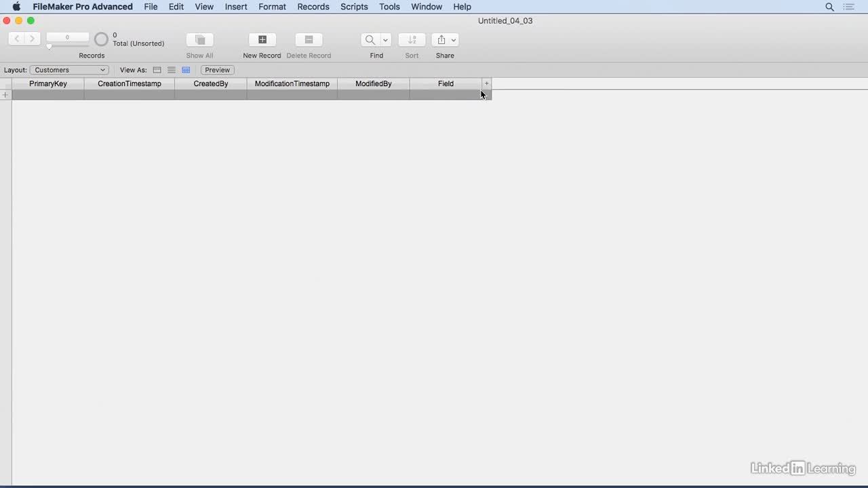The image size is (868, 488).
Task: Open the Scripts menu
Action: tap(354, 7)
